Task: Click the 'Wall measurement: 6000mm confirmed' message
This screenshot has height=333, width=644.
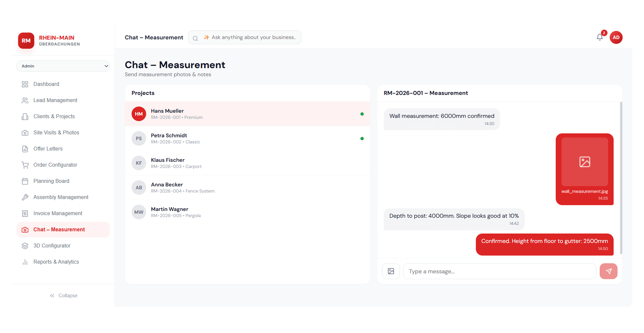Action: 442,119
